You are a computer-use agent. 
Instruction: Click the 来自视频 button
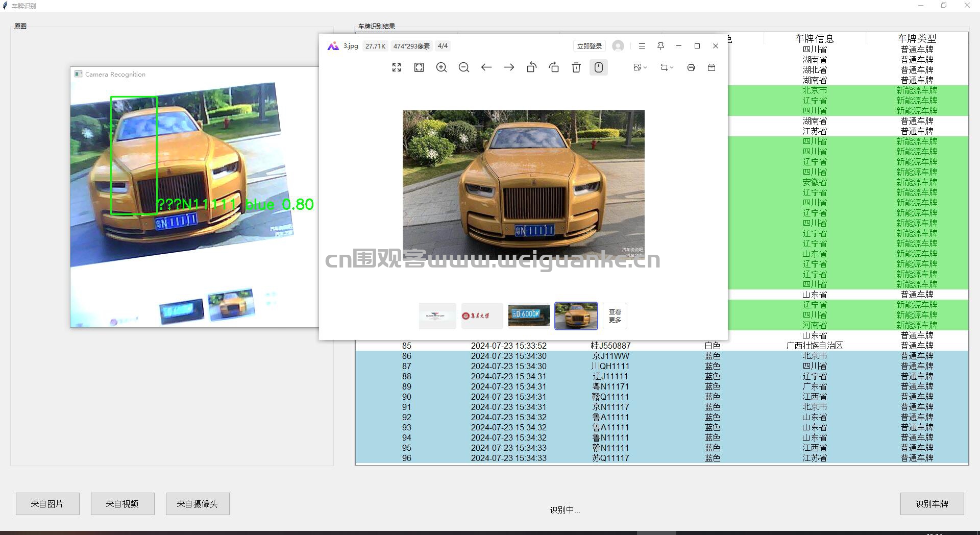pos(122,504)
